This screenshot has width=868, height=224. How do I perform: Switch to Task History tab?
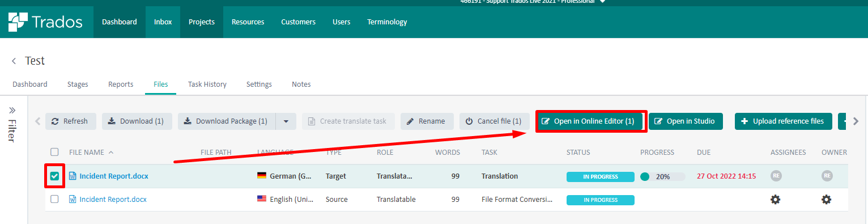[207, 84]
